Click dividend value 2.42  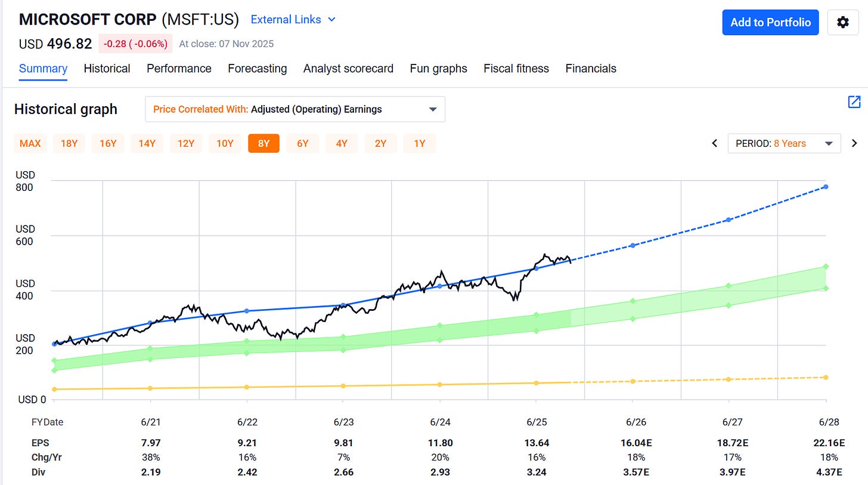pos(247,472)
